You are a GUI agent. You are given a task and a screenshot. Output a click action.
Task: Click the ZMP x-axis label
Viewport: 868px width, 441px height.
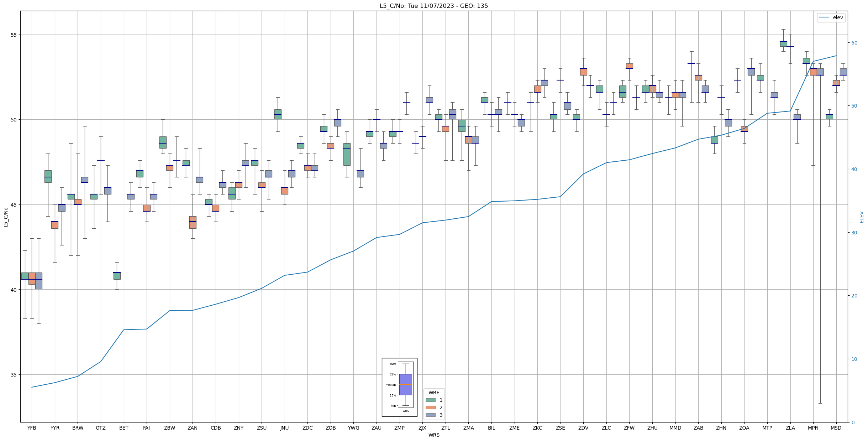(x=399, y=428)
